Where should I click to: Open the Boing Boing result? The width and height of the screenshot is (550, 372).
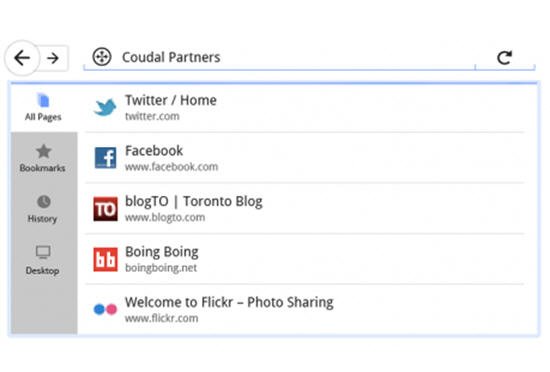click(x=304, y=259)
